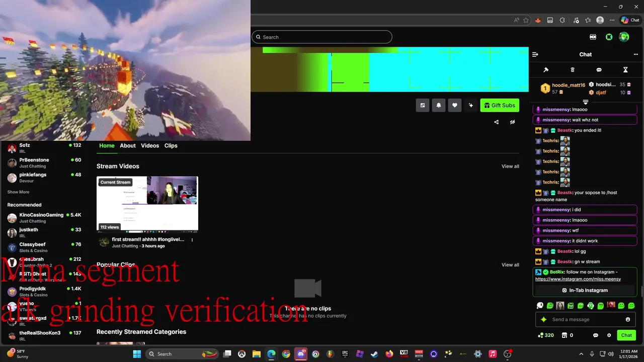Click hoodie_matt16 top gifter name
Screen dimensions: 644x362
[x=569, y=85]
